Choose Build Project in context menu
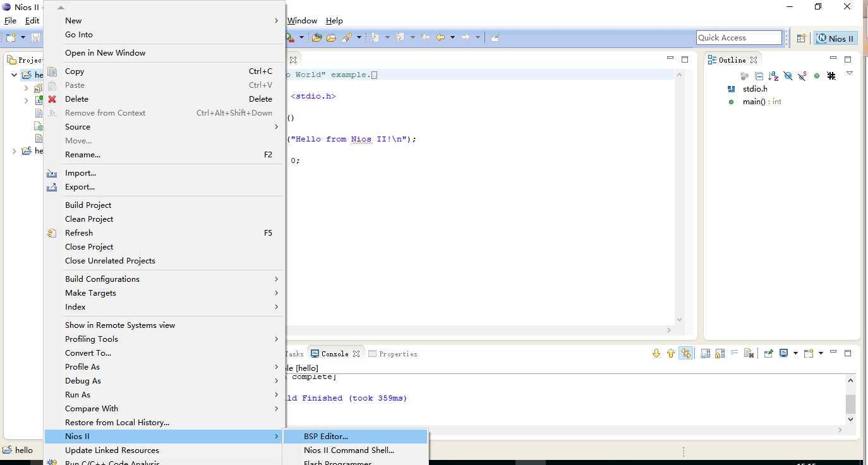The height and width of the screenshot is (465, 868). point(164,205)
